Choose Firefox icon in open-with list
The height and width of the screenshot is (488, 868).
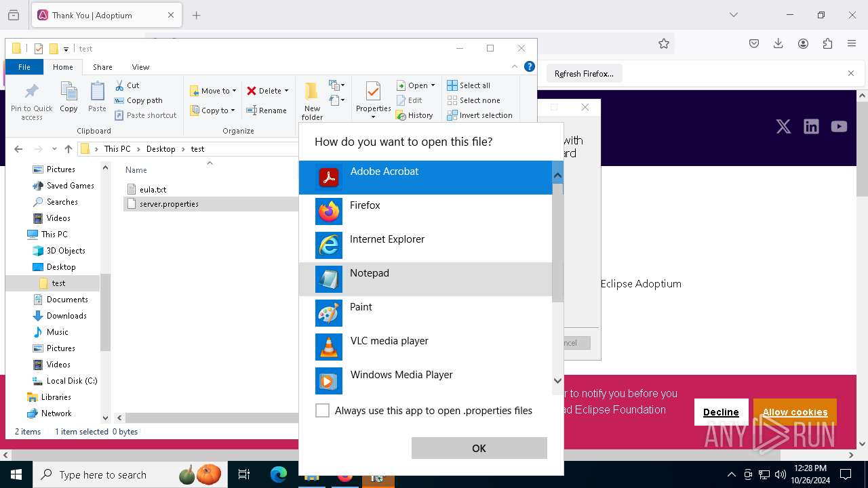pyautogui.click(x=329, y=211)
